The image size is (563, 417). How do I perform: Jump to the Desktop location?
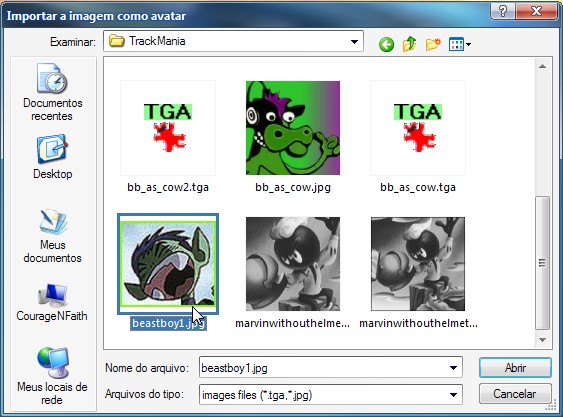coord(52,157)
